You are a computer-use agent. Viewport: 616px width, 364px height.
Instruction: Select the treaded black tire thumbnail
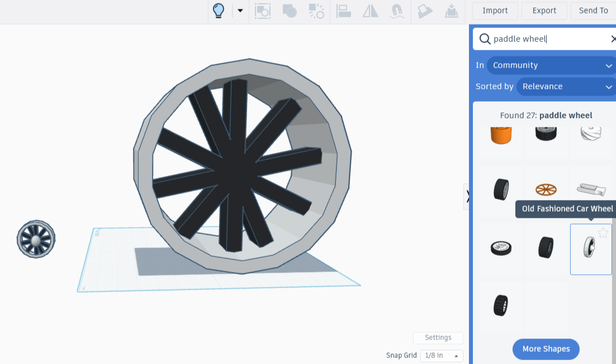pos(501,305)
